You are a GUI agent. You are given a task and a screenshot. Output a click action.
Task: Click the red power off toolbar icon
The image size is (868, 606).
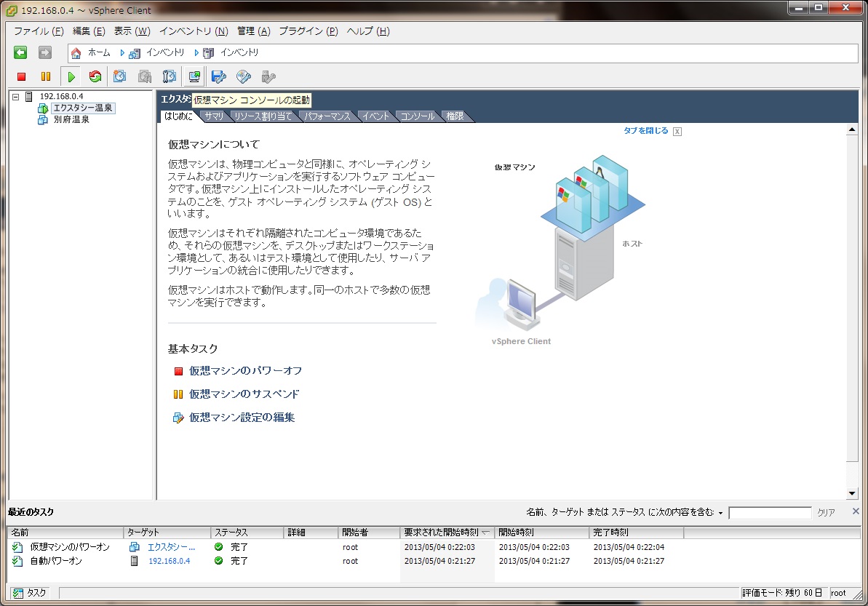pos(22,77)
